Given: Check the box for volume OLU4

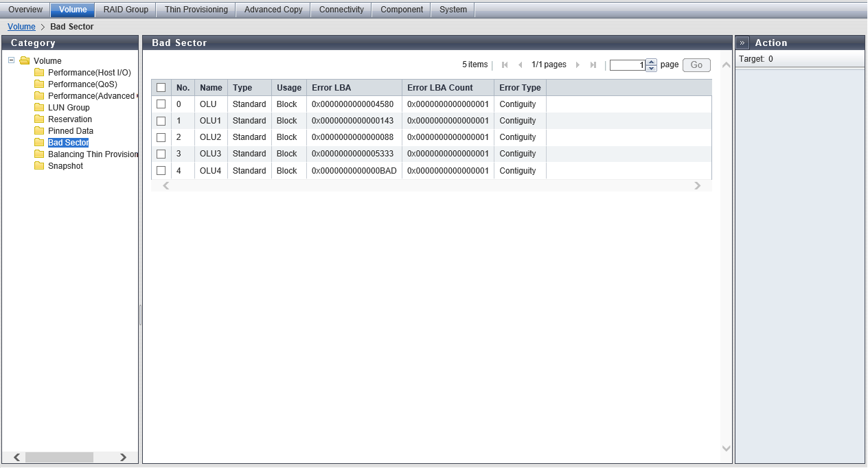Looking at the screenshot, I should [161, 171].
